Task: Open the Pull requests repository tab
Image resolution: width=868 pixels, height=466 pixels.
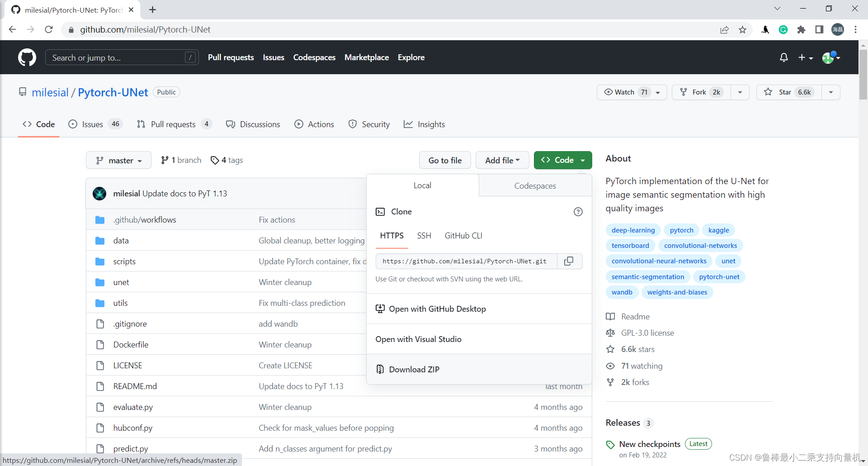Action: pos(174,124)
